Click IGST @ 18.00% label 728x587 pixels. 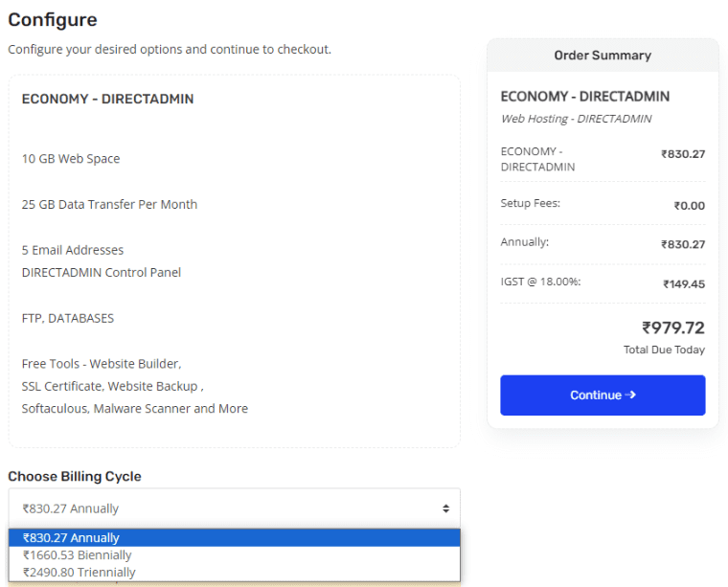[540, 282]
